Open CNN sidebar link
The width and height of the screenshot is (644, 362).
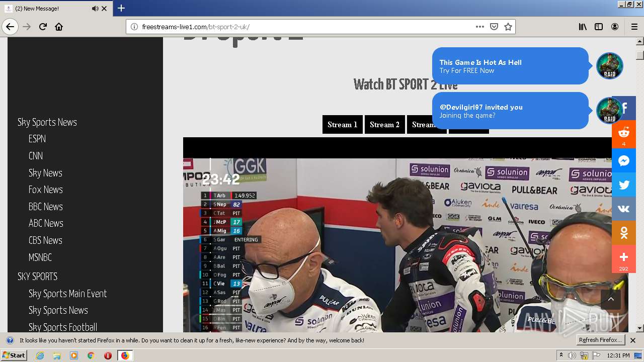(36, 156)
